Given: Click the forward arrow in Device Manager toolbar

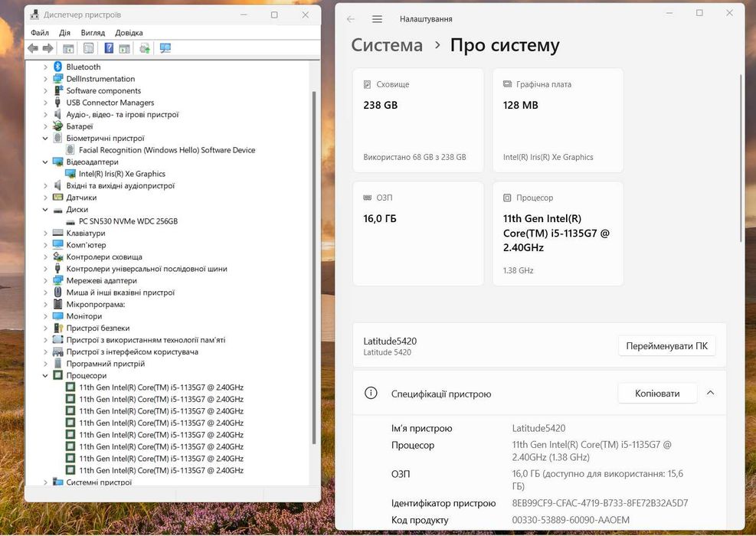Looking at the screenshot, I should point(47,48).
